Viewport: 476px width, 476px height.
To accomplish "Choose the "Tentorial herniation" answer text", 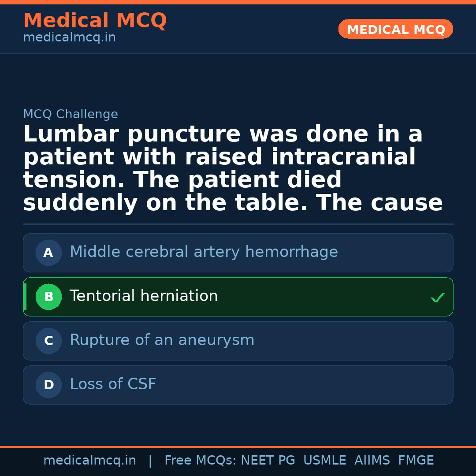I will point(144,296).
